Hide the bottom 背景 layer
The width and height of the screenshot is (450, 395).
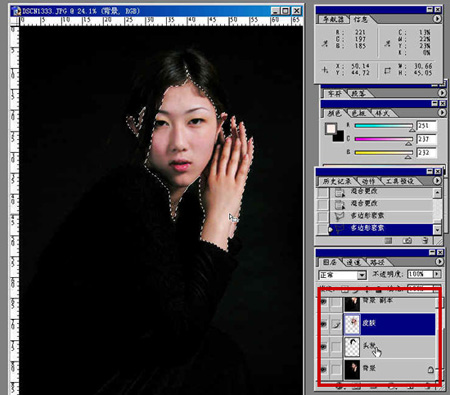pyautogui.click(x=323, y=369)
